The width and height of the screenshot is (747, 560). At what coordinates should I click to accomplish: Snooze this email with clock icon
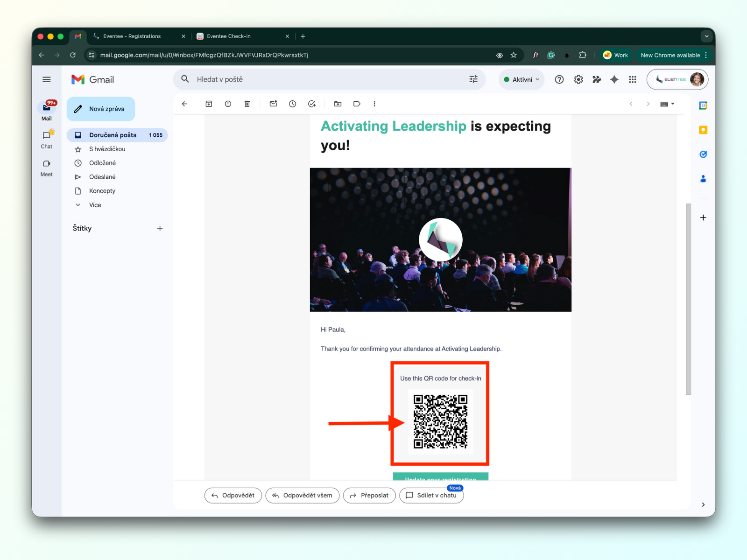(x=292, y=104)
